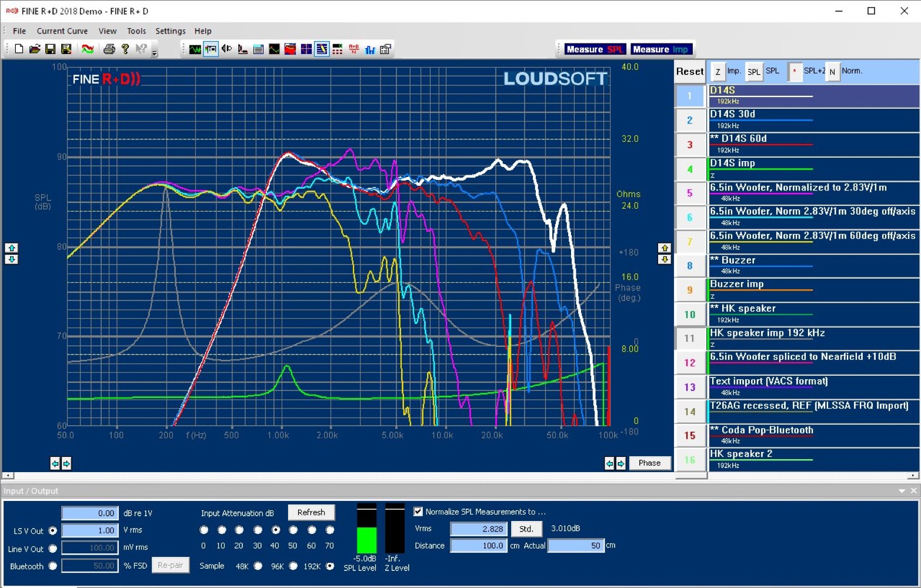Open the Tools menu
Viewport: 921px width, 588px height.
[136, 31]
